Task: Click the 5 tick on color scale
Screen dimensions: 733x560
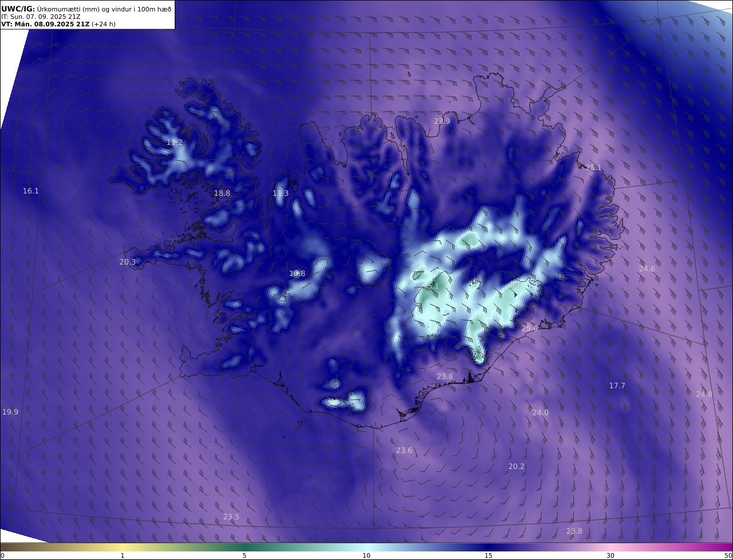Action: click(245, 555)
